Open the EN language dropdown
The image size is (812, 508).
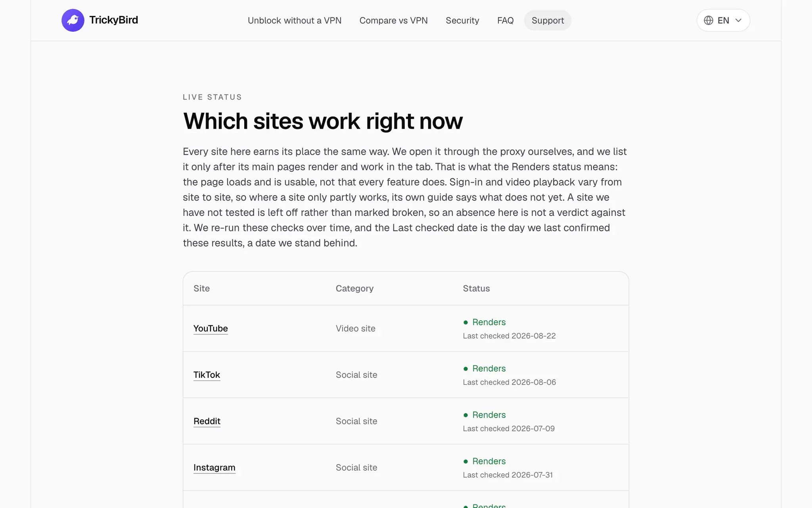723,20
